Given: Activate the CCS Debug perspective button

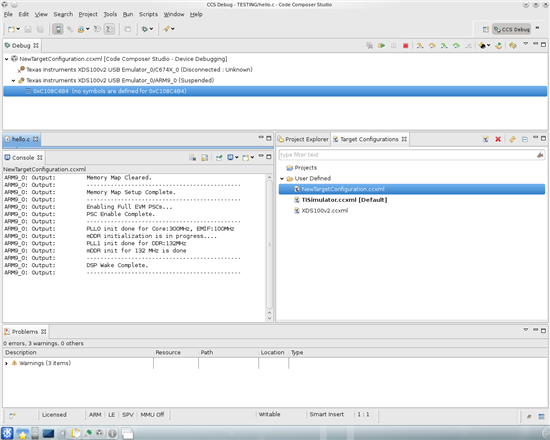Looking at the screenshot, I should [512, 29].
